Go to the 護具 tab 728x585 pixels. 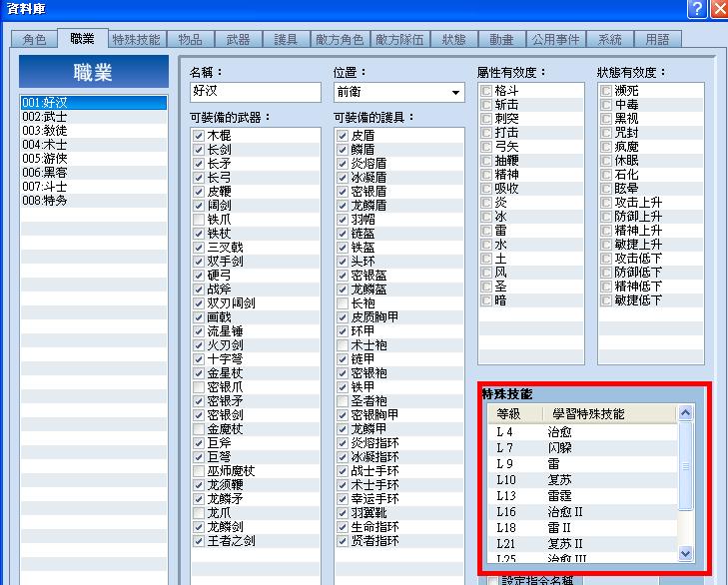(x=286, y=39)
